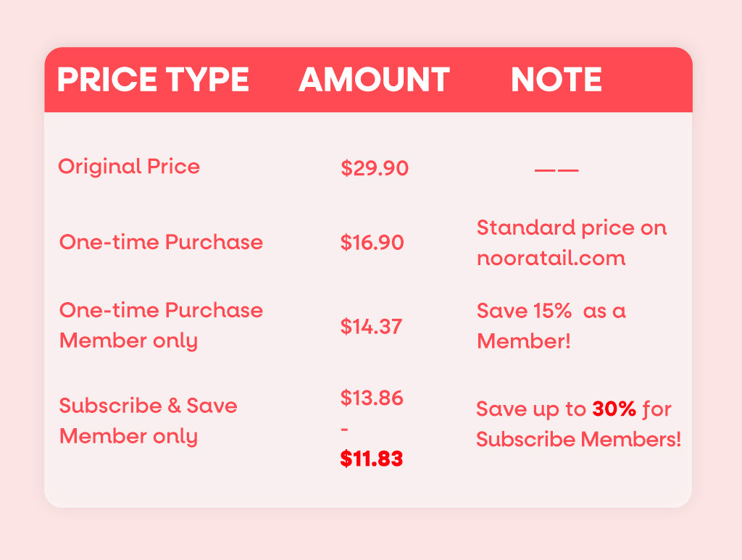742x560 pixels.
Task: Click the bold $11.83 lowest price
Action: 372,459
